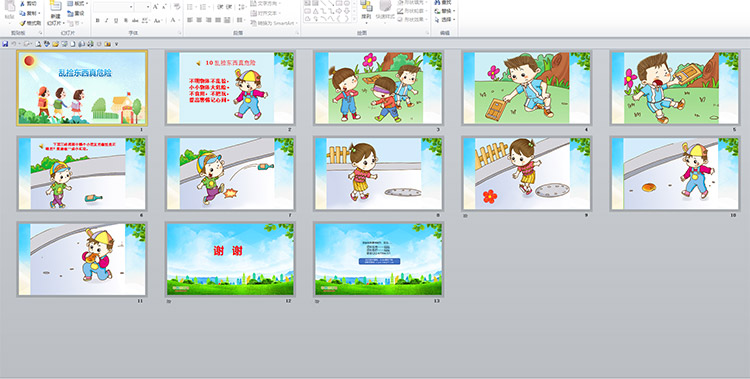Select the slide 12 thumbnail with red thank-you text
750x379 pixels.
pos(230,259)
